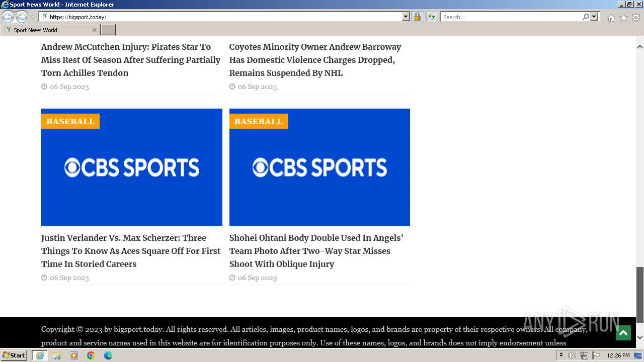Click the vertical scrollbar thumb
644x362 pixels.
640,295
